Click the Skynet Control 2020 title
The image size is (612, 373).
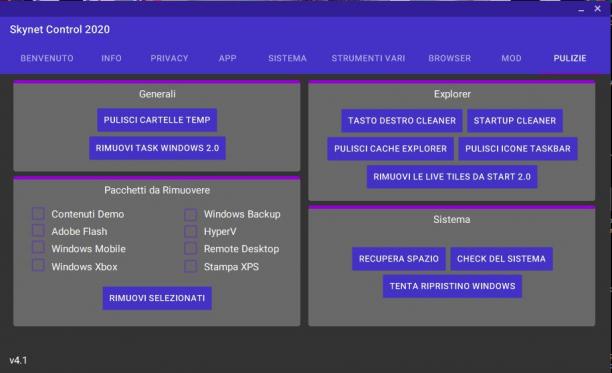pos(60,29)
